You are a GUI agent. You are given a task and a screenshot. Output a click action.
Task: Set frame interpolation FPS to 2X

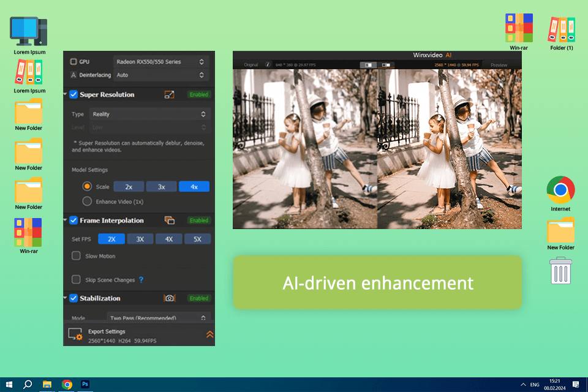coord(111,239)
